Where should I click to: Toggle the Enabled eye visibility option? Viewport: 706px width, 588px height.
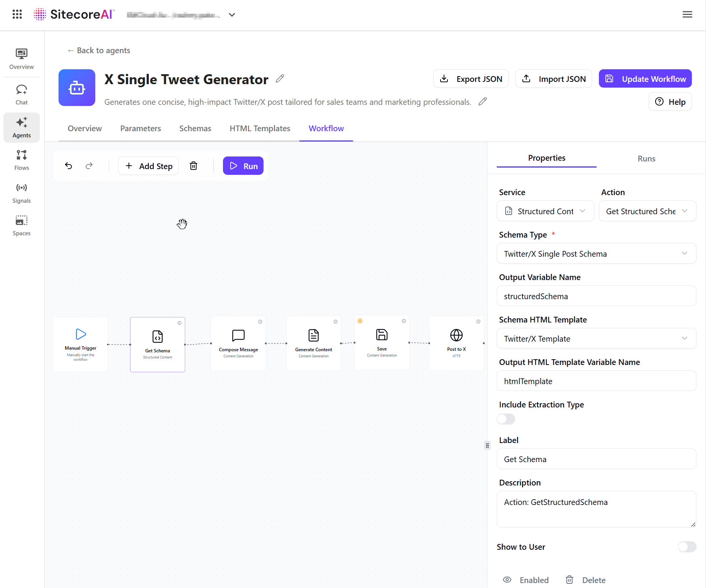coord(526,580)
